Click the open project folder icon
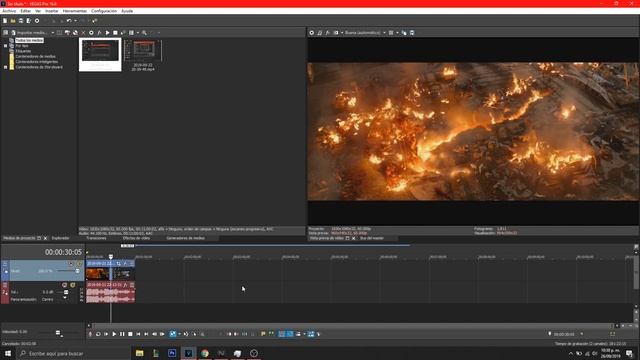 click(13, 21)
